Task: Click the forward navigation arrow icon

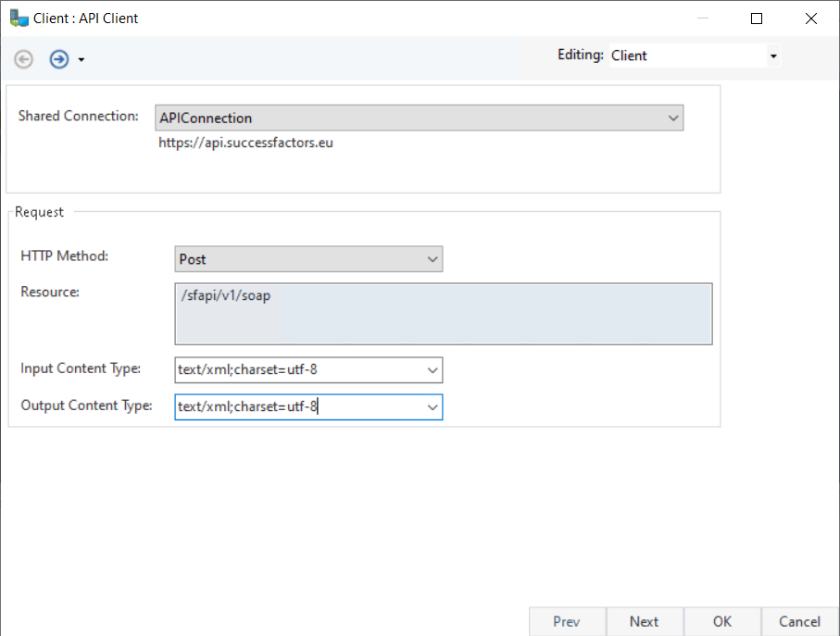Action: click(59, 59)
